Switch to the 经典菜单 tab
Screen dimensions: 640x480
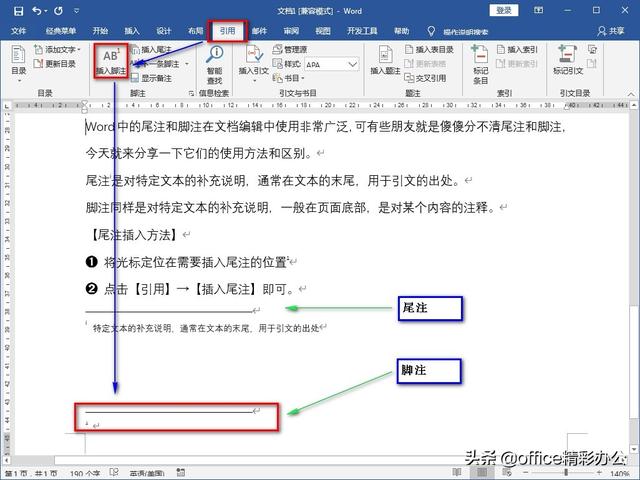tap(60, 31)
